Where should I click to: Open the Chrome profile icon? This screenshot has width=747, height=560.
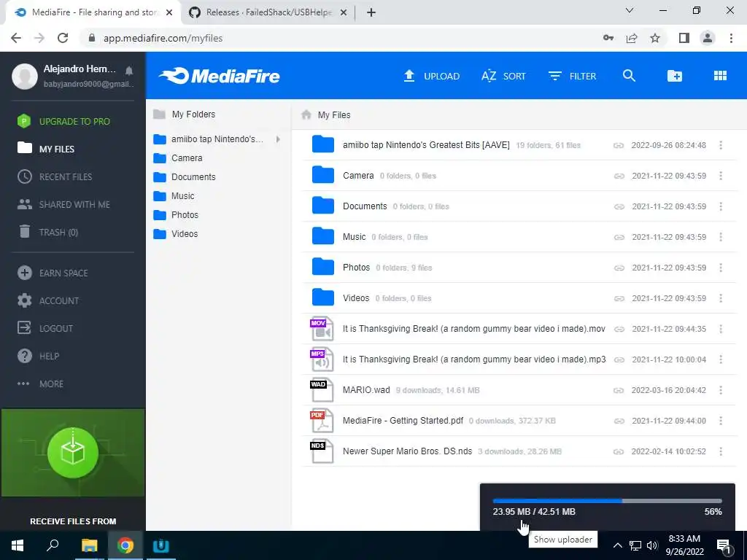click(708, 38)
